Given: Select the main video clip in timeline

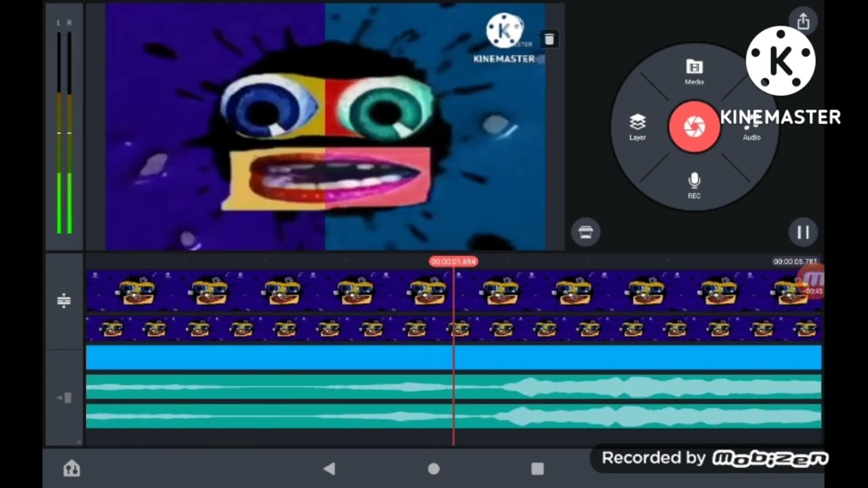Looking at the screenshot, I should (454, 291).
